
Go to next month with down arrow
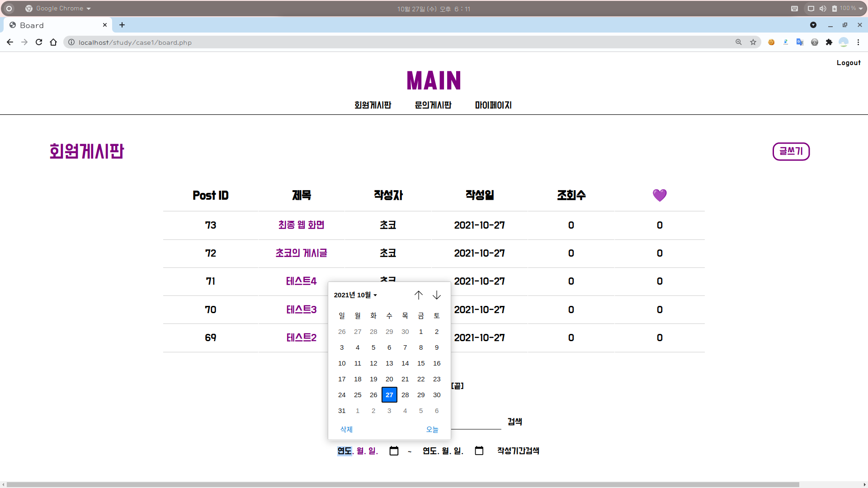pyautogui.click(x=437, y=295)
